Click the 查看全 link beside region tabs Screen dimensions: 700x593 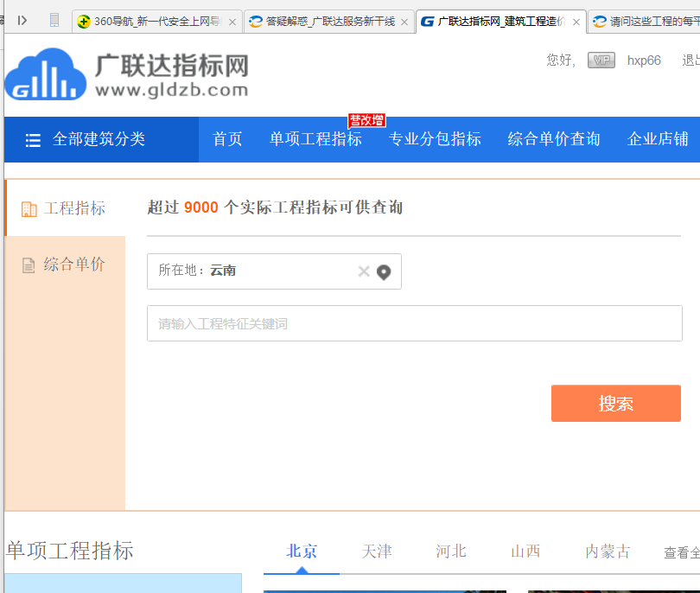pyautogui.click(x=682, y=553)
